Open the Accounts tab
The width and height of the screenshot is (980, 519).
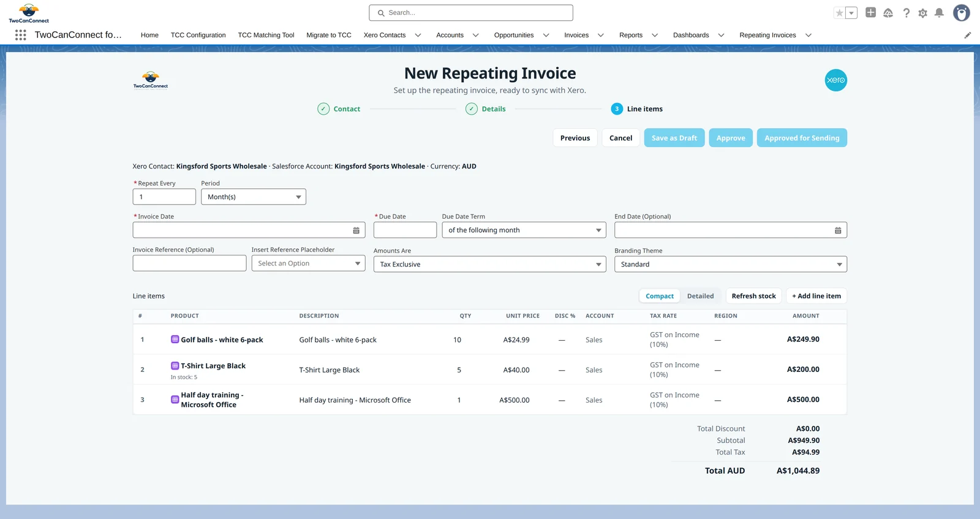pos(450,35)
